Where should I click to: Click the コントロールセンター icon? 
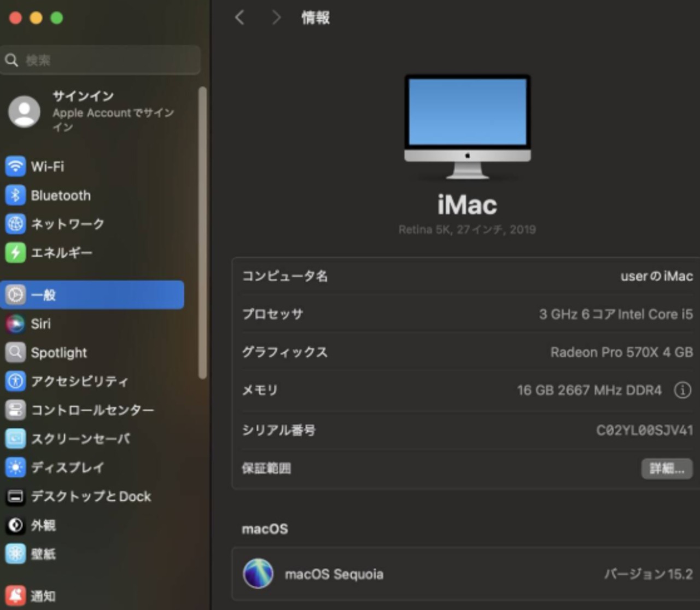click(15, 410)
